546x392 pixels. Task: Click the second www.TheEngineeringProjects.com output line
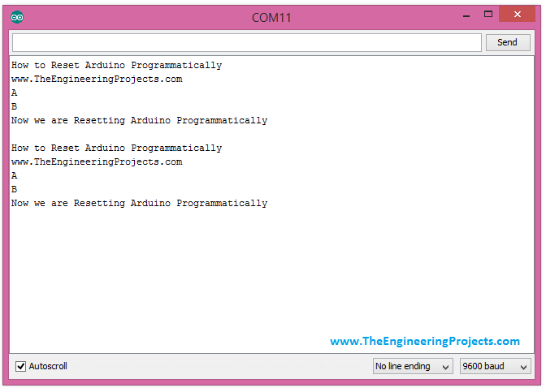97,162
